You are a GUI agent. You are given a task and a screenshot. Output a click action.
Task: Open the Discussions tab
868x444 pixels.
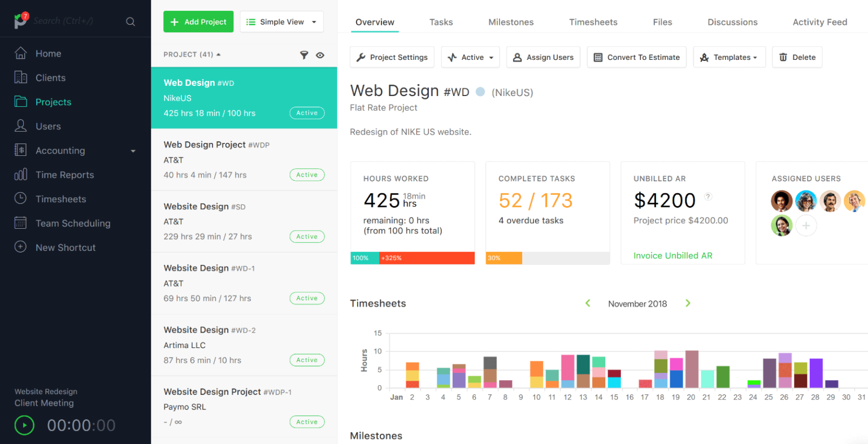click(732, 22)
